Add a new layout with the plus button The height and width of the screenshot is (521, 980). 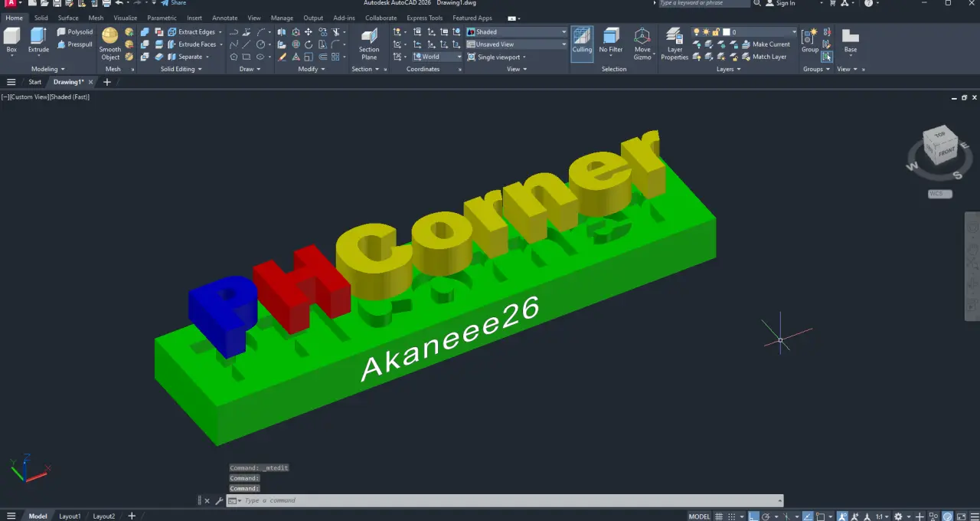pyautogui.click(x=132, y=516)
